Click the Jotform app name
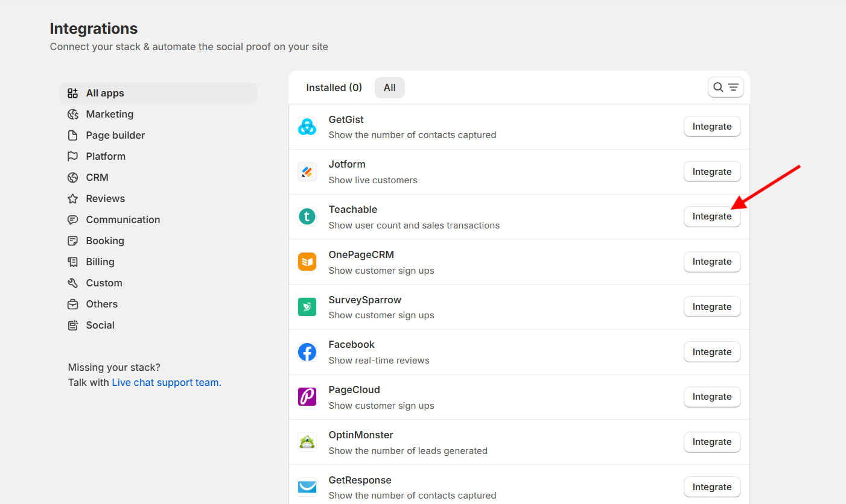Viewport: 846px width, 504px height. point(347,164)
